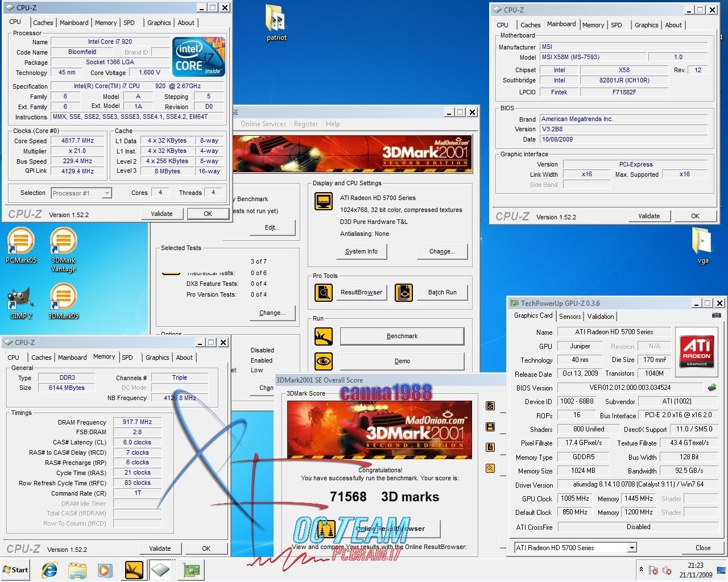This screenshot has width=728, height=582.
Task: Click the motherboard model MSI X58M (MS-7593)
Action: tap(592, 57)
